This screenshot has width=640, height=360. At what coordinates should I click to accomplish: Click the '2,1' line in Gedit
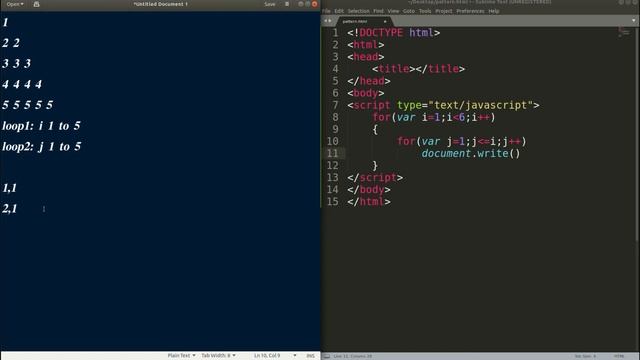[x=10, y=209]
